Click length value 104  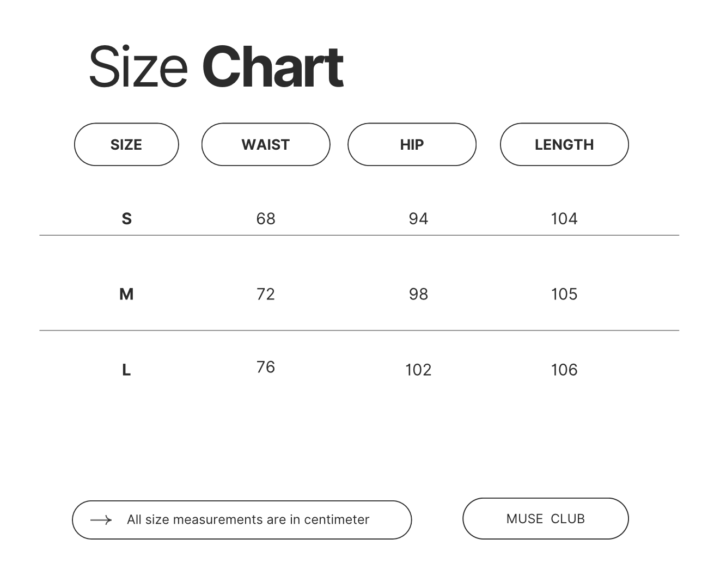click(564, 219)
